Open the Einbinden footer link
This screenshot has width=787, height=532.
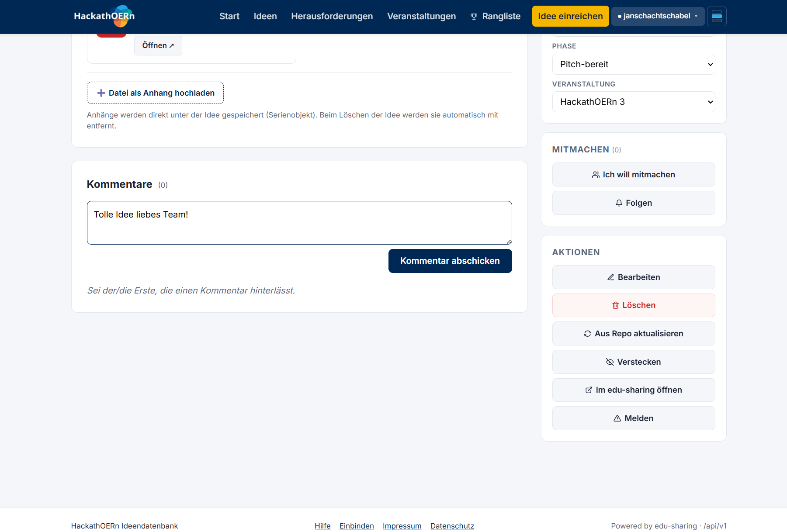coord(357,526)
